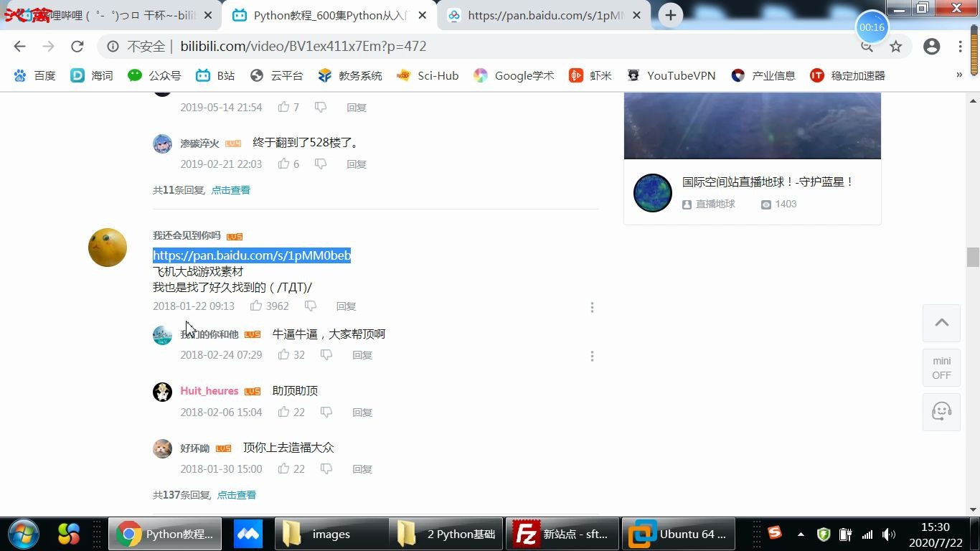Click the feedback headset icon in right sidebar
This screenshot has width=980, height=551.
[x=941, y=412]
